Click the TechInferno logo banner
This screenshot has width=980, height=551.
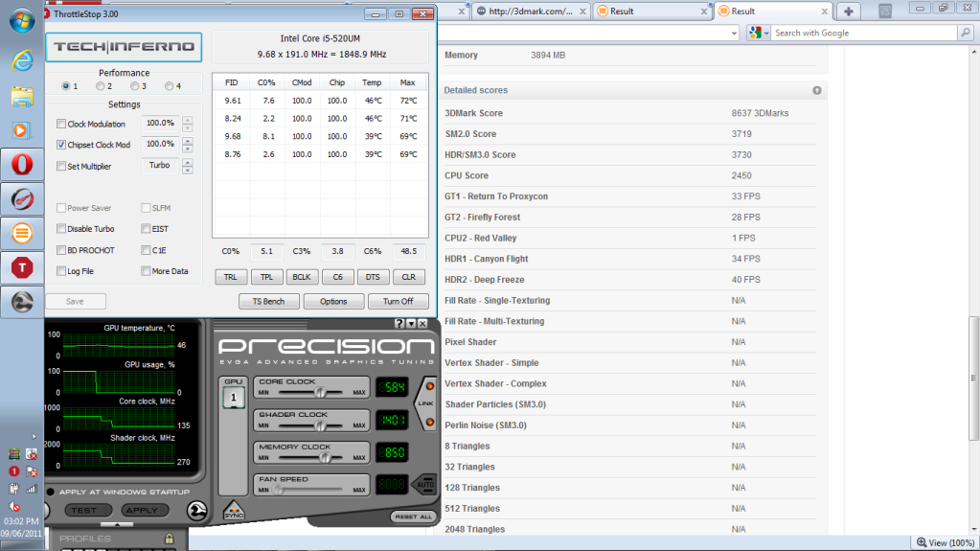coord(124,47)
